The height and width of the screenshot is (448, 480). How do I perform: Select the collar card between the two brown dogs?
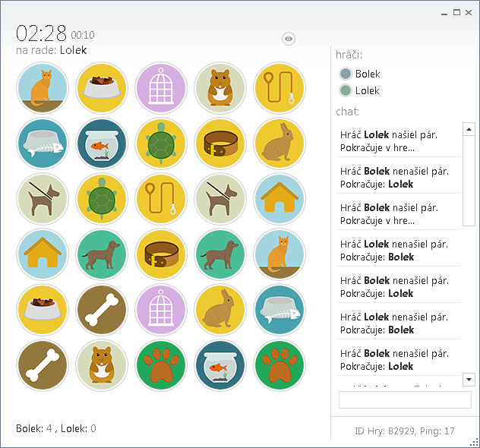(161, 254)
